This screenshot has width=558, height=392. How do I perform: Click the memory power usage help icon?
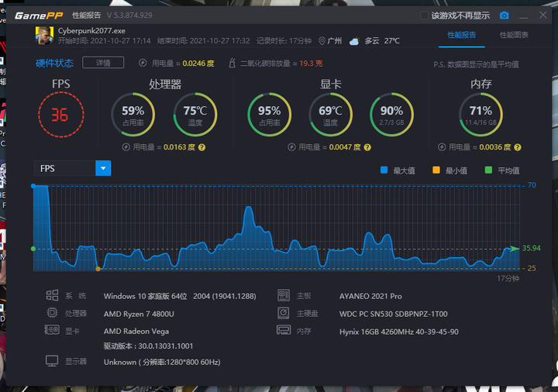pos(518,147)
